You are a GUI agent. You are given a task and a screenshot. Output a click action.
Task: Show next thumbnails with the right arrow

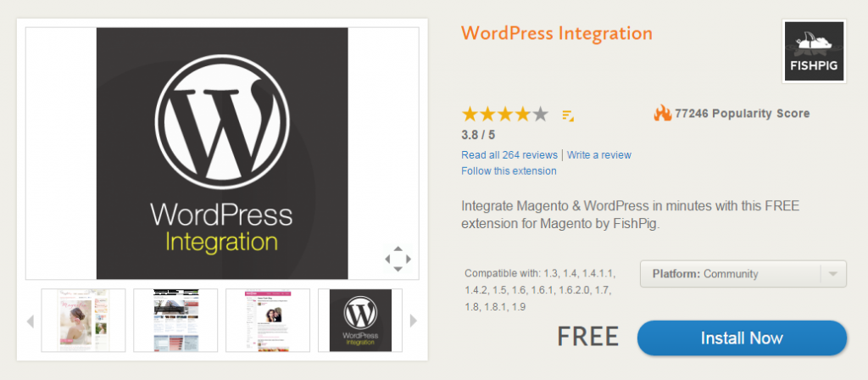click(413, 321)
